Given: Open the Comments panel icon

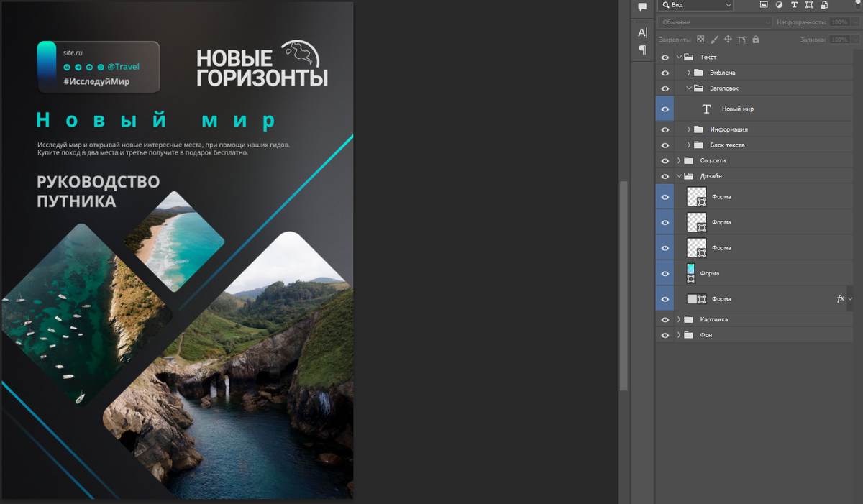Looking at the screenshot, I should pyautogui.click(x=642, y=6).
